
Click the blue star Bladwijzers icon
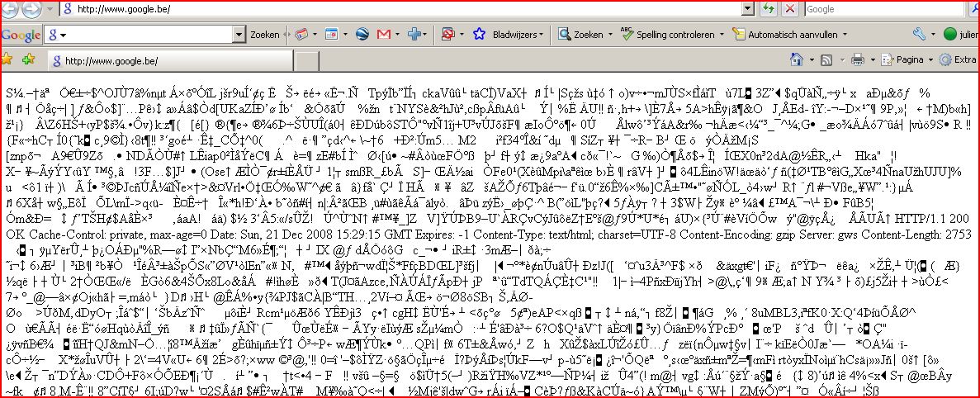point(480,35)
